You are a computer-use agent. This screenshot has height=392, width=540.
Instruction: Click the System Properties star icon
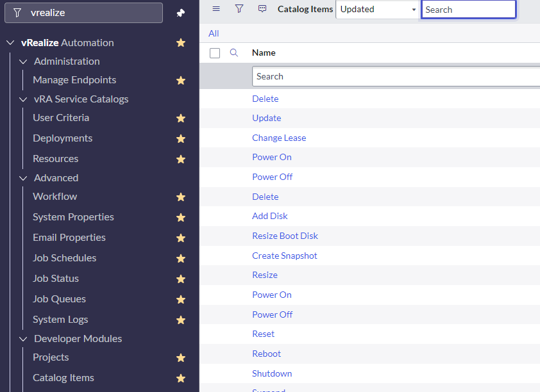(x=181, y=217)
